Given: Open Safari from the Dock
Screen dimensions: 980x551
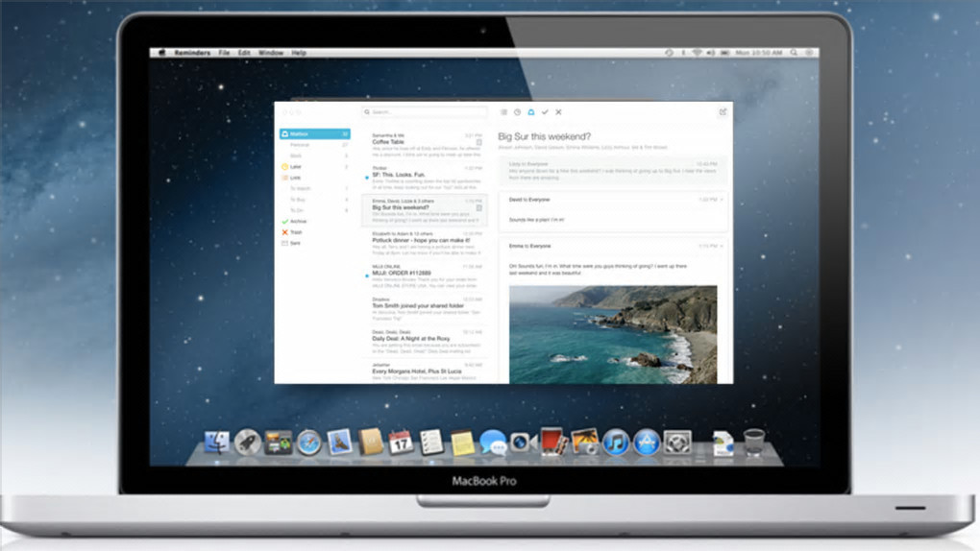Looking at the screenshot, I should click(x=308, y=443).
